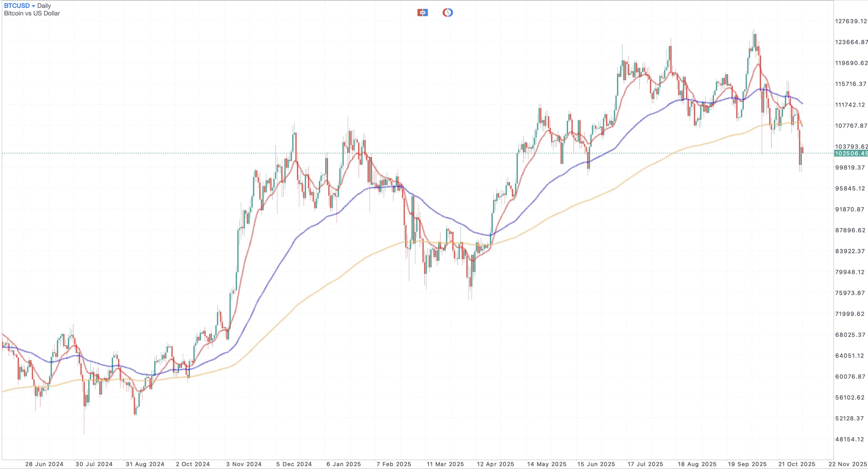Open the BTCUSD symbol dropdown arrow

(33, 6)
